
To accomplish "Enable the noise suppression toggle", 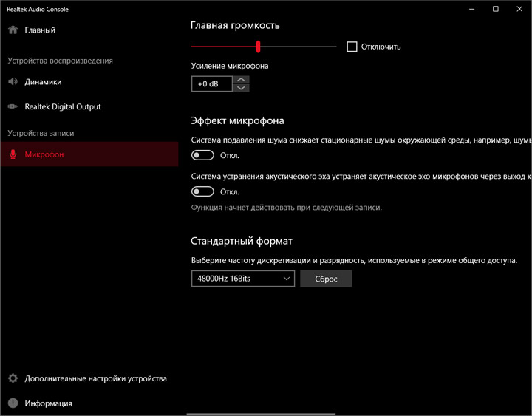I will tap(202, 155).
